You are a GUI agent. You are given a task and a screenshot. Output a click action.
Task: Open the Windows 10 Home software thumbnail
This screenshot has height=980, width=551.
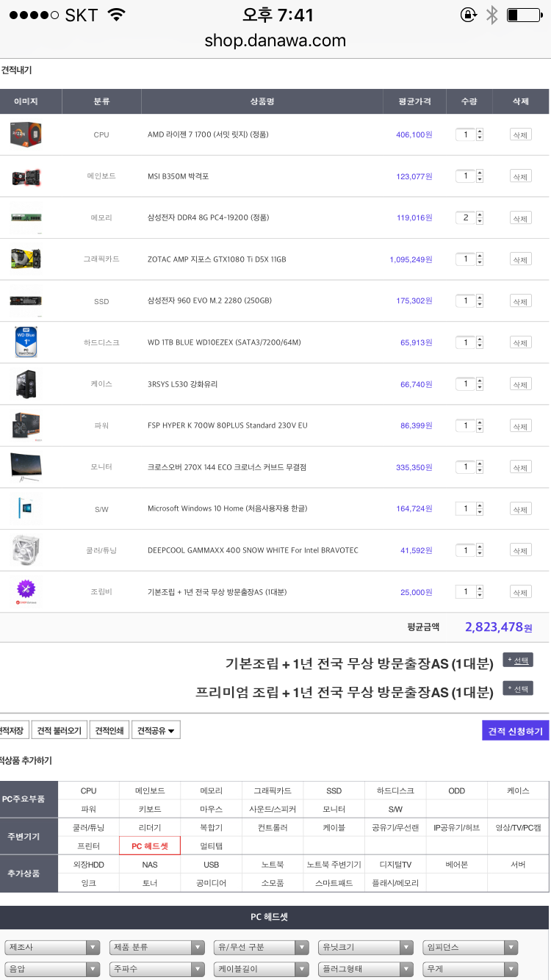click(26, 508)
